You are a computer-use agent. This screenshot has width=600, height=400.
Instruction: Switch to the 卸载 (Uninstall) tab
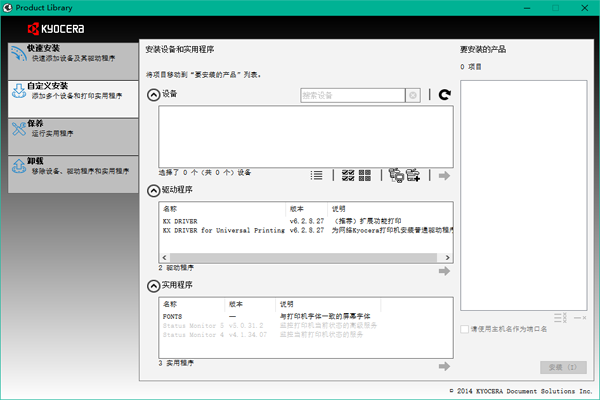click(x=73, y=174)
